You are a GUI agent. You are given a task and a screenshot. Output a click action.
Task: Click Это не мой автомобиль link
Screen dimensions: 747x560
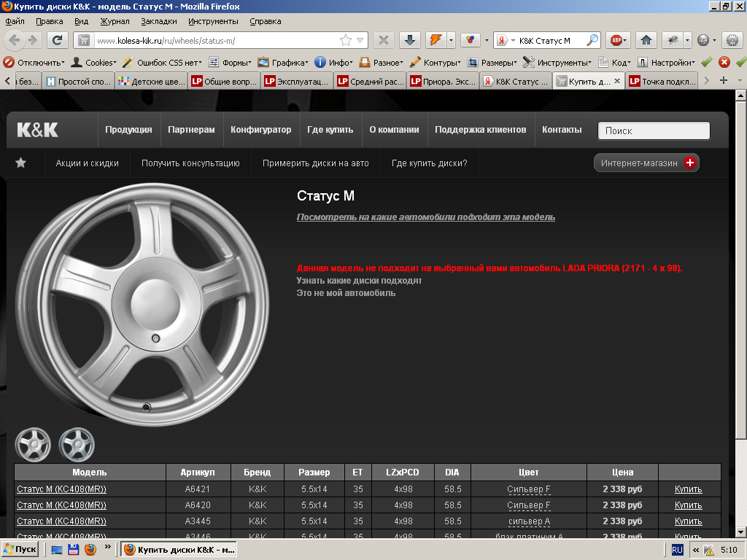346,293
